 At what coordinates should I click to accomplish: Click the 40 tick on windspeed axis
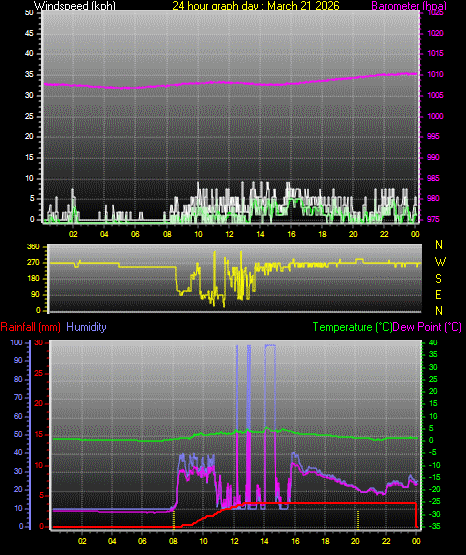[29, 53]
